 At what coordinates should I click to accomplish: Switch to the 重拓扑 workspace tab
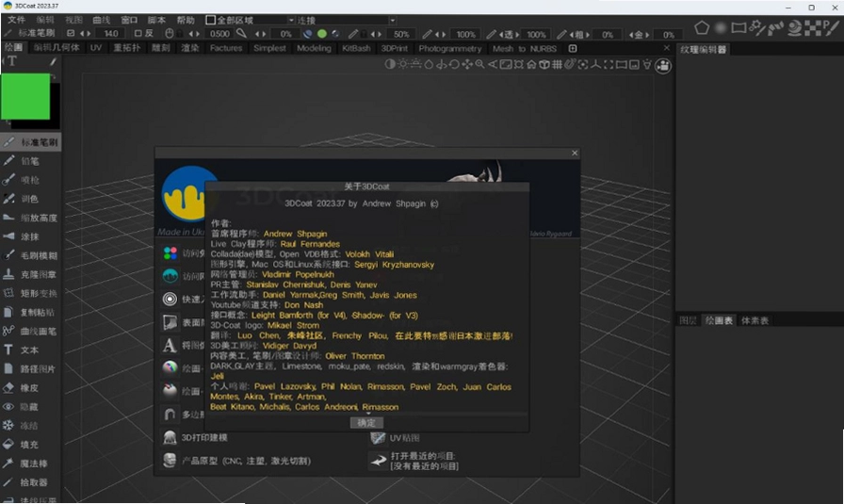pyautogui.click(x=127, y=48)
